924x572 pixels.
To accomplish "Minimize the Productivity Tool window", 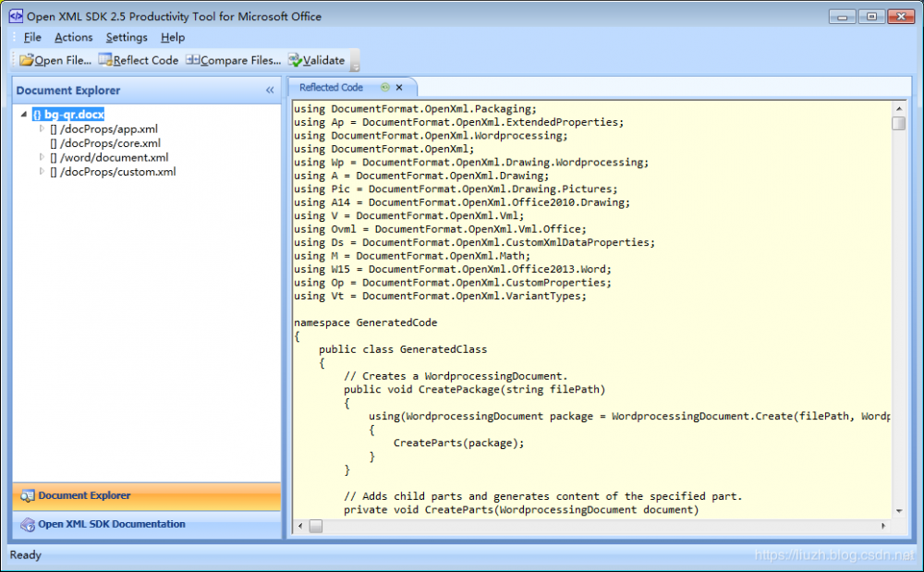I will coord(843,17).
